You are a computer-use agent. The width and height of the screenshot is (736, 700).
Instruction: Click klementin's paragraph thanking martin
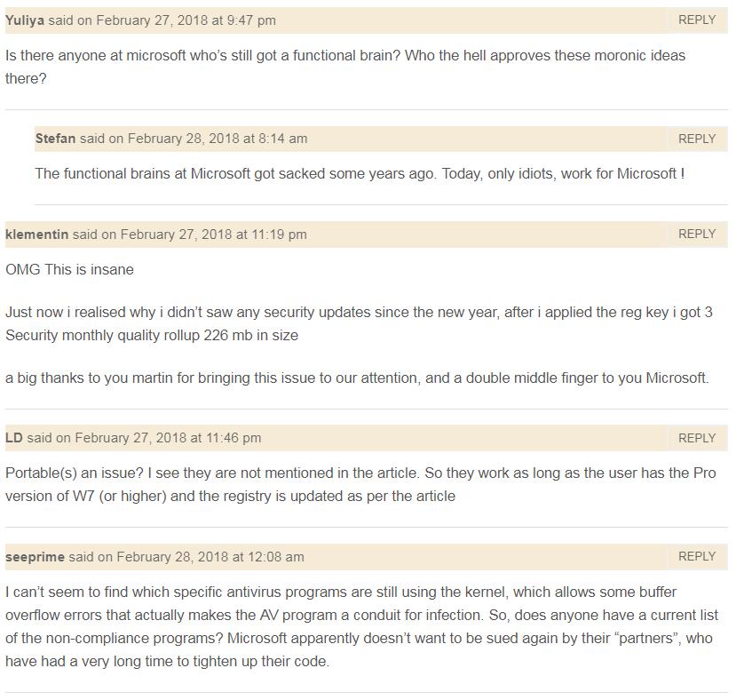(357, 378)
